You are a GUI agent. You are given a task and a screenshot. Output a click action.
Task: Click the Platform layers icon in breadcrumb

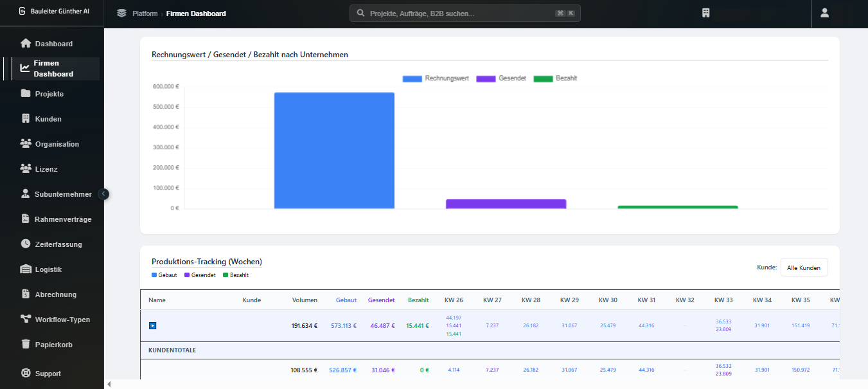(121, 14)
